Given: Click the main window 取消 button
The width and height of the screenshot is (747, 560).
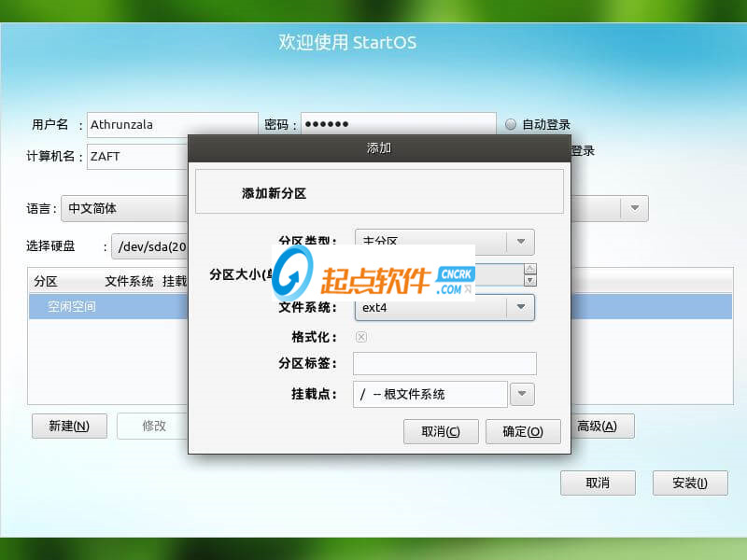Looking at the screenshot, I should point(598,483).
